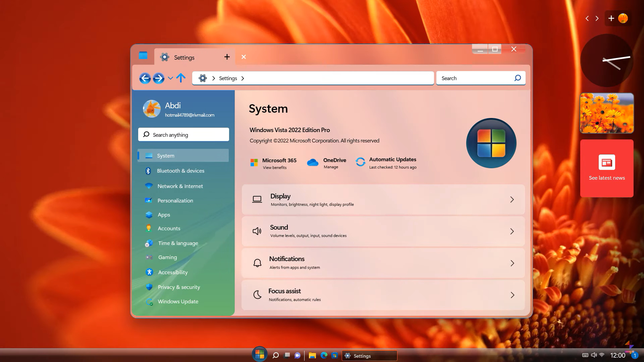Select Bluetooth & devices in the sidebar
Image resolution: width=644 pixels, height=362 pixels.
pyautogui.click(x=180, y=171)
